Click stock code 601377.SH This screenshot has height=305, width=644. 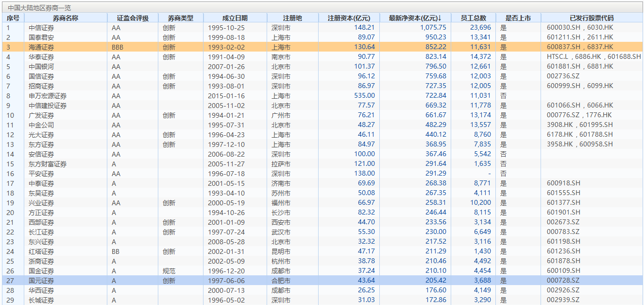point(563,203)
